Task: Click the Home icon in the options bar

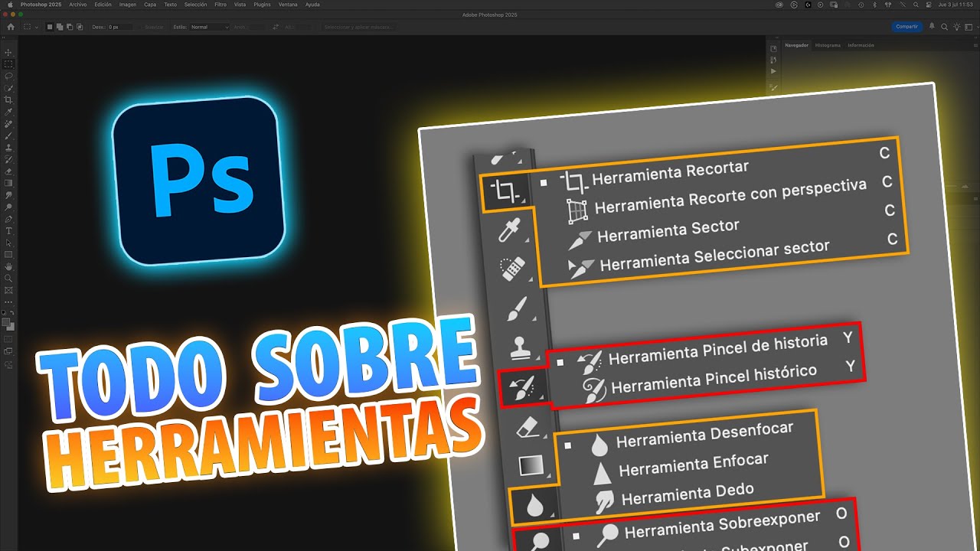Action: point(11,27)
